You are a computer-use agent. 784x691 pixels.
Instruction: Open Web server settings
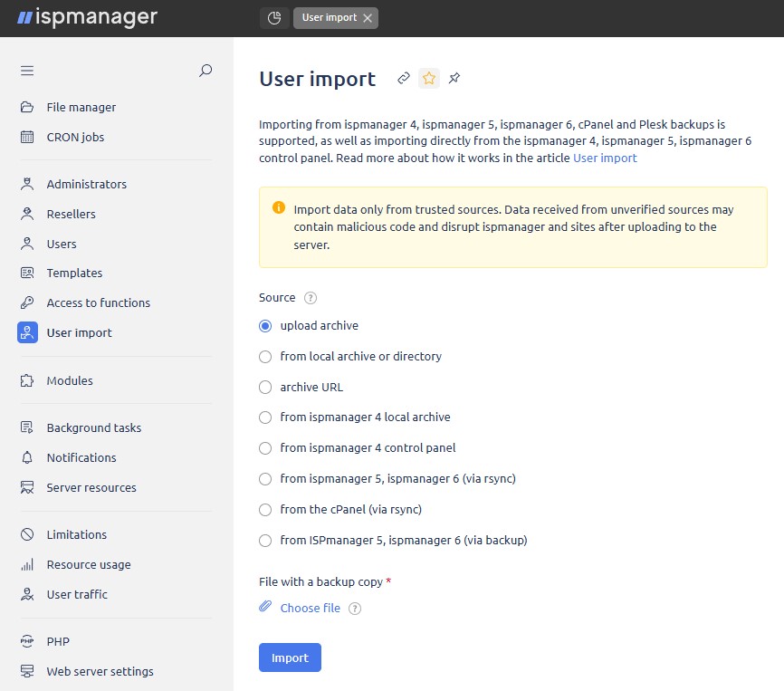click(100, 671)
